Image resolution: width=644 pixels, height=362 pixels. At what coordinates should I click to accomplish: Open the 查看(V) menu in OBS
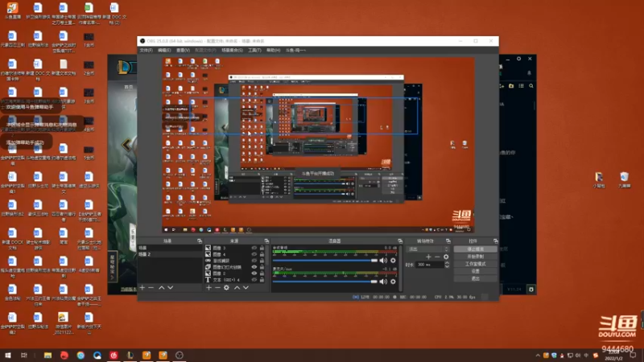(184, 50)
